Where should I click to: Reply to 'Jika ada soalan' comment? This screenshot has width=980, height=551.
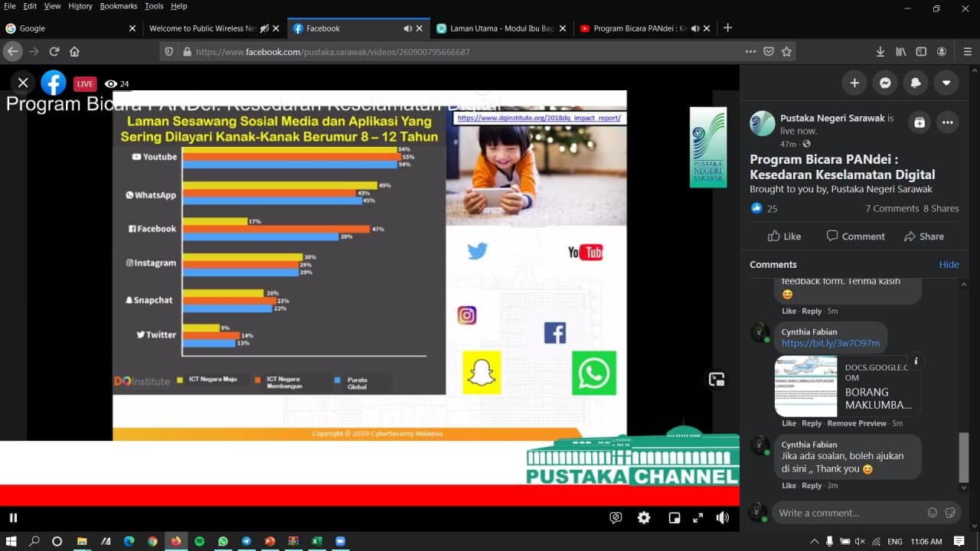pyautogui.click(x=812, y=486)
